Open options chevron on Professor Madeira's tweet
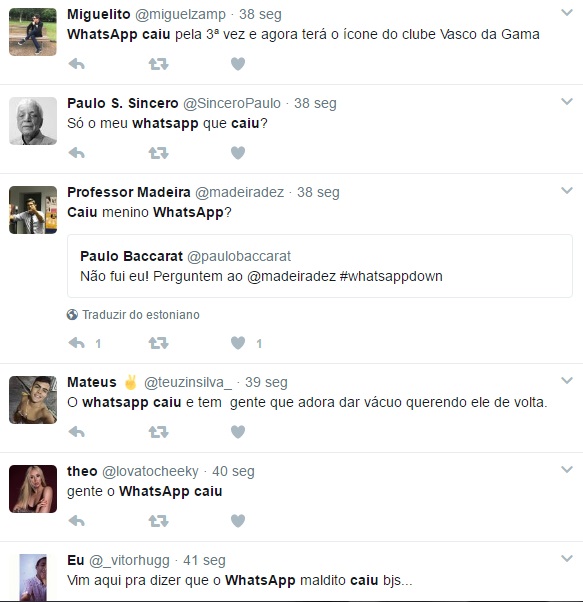Screen dimensions: 583x602 [567, 190]
